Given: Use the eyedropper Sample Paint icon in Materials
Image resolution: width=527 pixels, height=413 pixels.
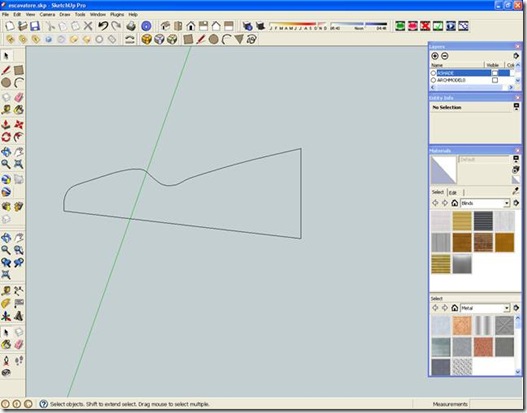Looking at the screenshot, I should click(x=516, y=191).
